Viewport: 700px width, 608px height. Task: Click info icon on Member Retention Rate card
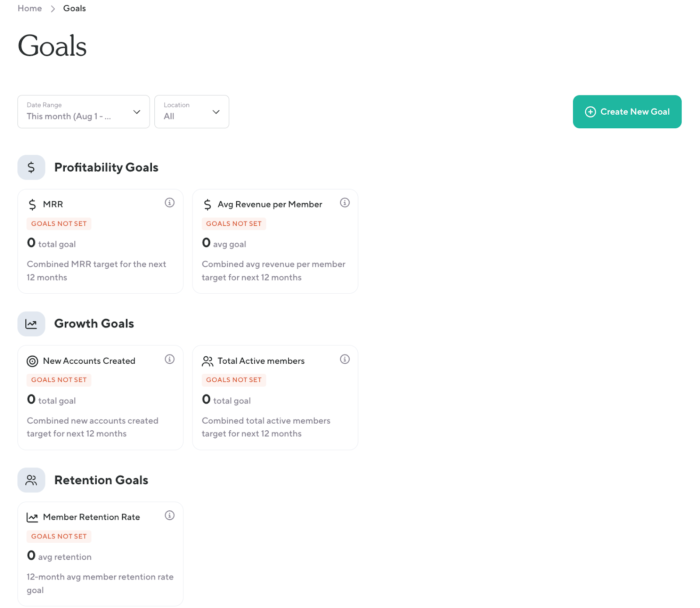click(169, 516)
